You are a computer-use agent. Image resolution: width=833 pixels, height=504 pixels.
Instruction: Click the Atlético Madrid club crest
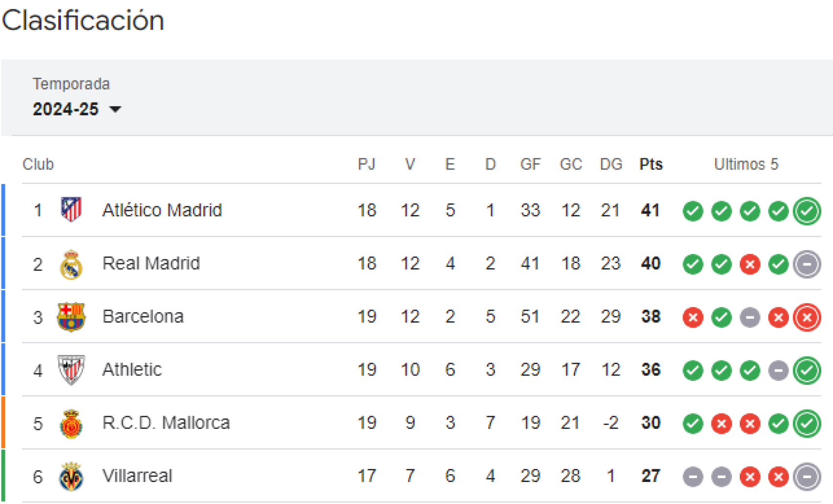coord(71,210)
